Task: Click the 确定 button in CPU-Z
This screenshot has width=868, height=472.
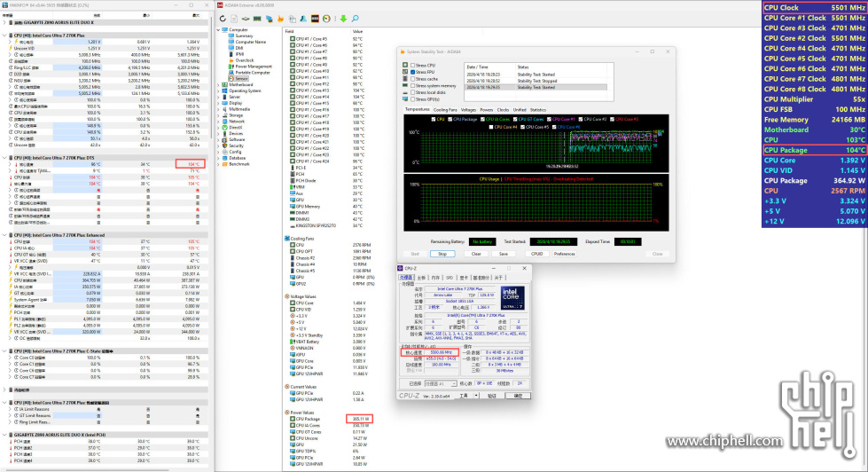Action: [518, 396]
